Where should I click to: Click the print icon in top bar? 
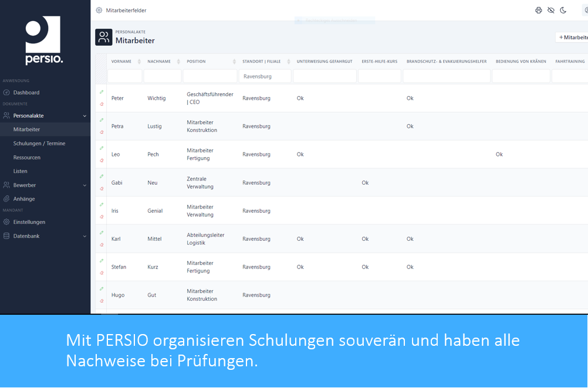pyautogui.click(x=539, y=11)
